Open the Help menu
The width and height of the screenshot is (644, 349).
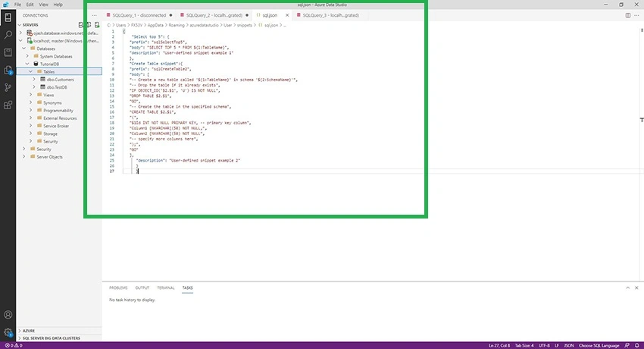(x=58, y=5)
